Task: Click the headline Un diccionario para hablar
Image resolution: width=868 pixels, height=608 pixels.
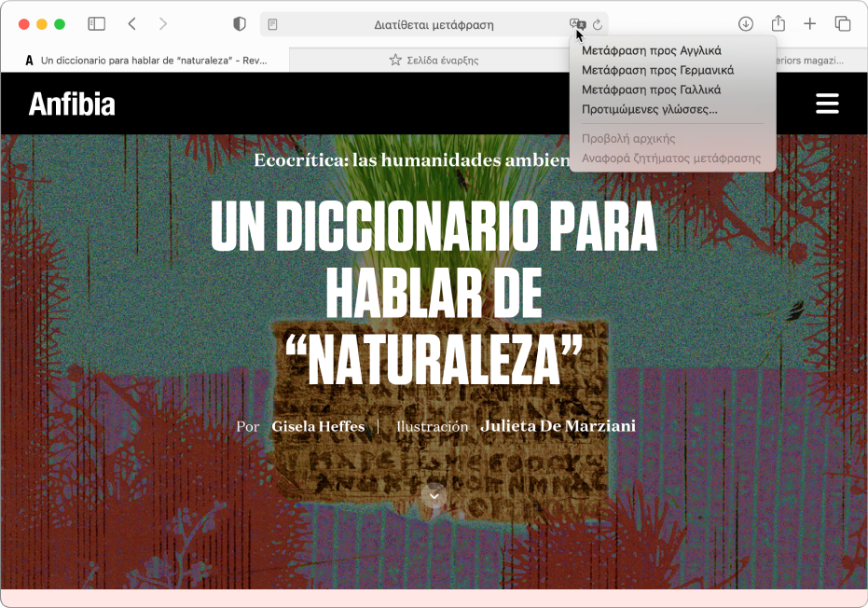Action: [434, 293]
